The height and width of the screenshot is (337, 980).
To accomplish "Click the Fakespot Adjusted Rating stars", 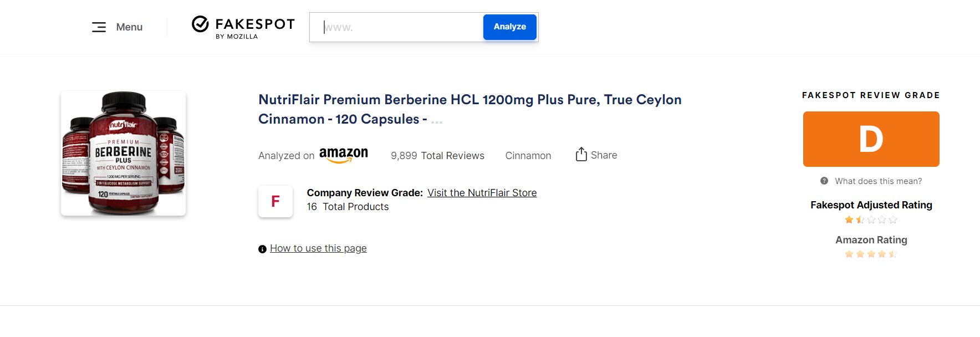I will [x=871, y=220].
